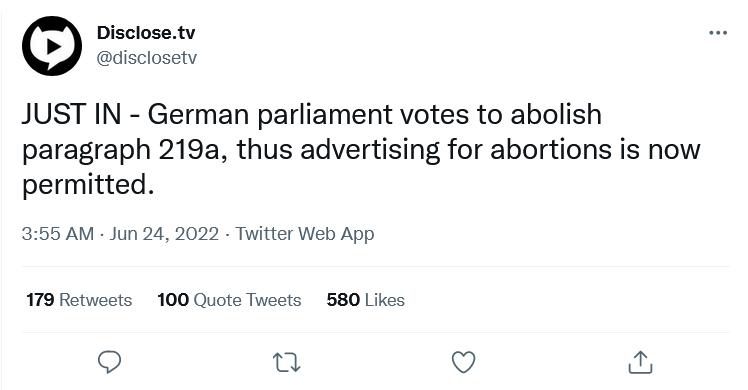Open the three-dot more options menu
748x390 pixels.
718,32
